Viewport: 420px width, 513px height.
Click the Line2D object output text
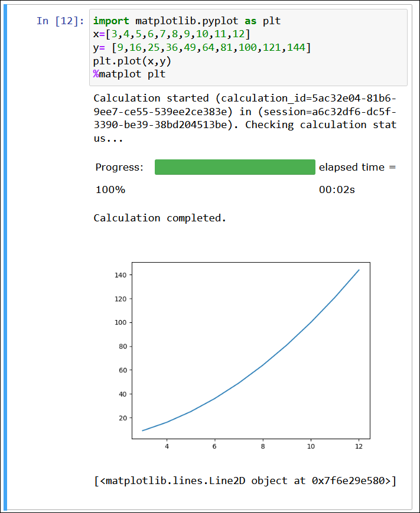245,481
